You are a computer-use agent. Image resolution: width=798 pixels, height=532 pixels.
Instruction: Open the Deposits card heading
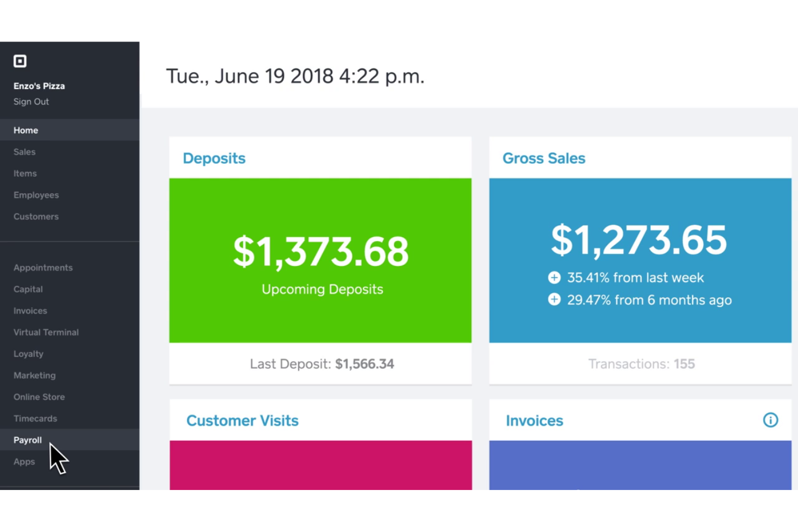214,158
